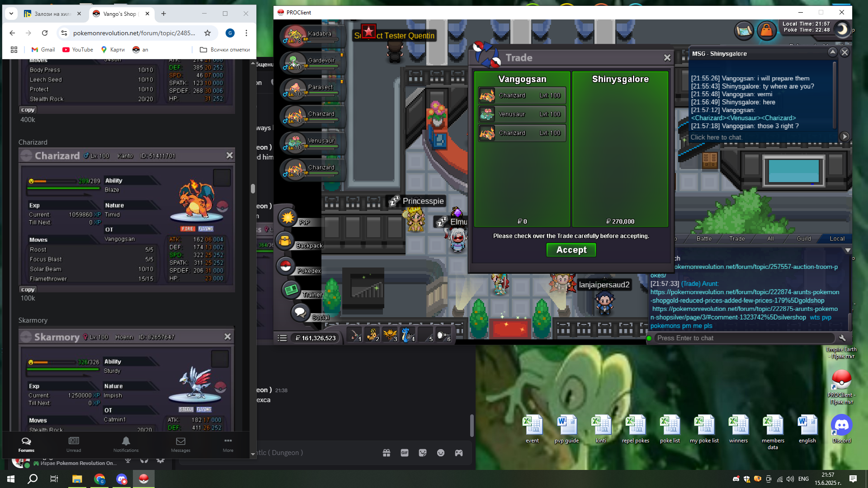Open the taskbar volume control
The height and width of the screenshot is (488, 868).
click(790, 479)
